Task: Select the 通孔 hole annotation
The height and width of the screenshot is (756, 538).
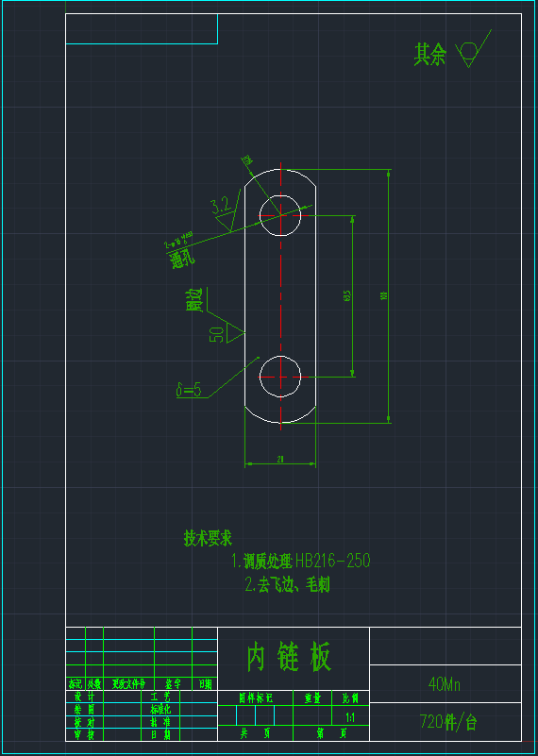Action: point(183,260)
